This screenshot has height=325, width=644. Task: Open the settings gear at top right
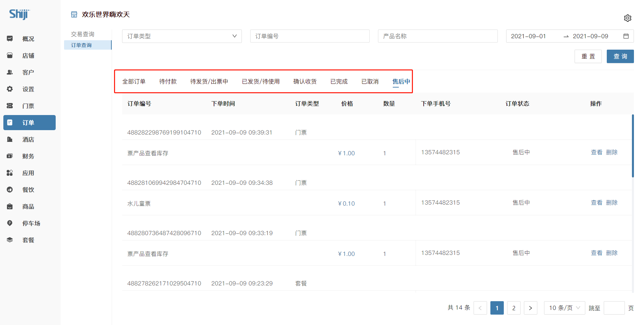pyautogui.click(x=628, y=18)
